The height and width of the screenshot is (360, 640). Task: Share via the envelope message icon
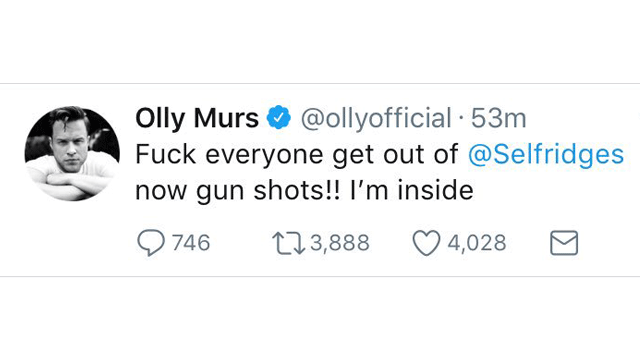click(564, 243)
